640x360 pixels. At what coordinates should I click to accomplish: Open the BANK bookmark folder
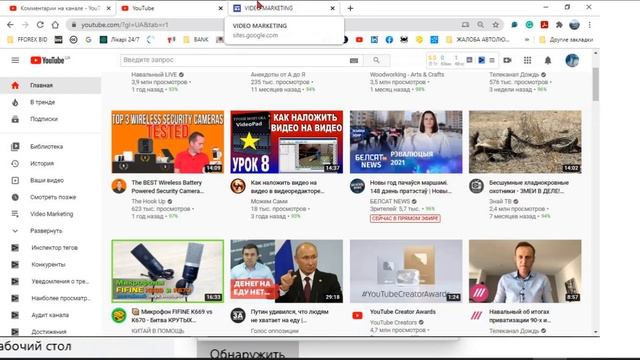[x=196, y=40]
